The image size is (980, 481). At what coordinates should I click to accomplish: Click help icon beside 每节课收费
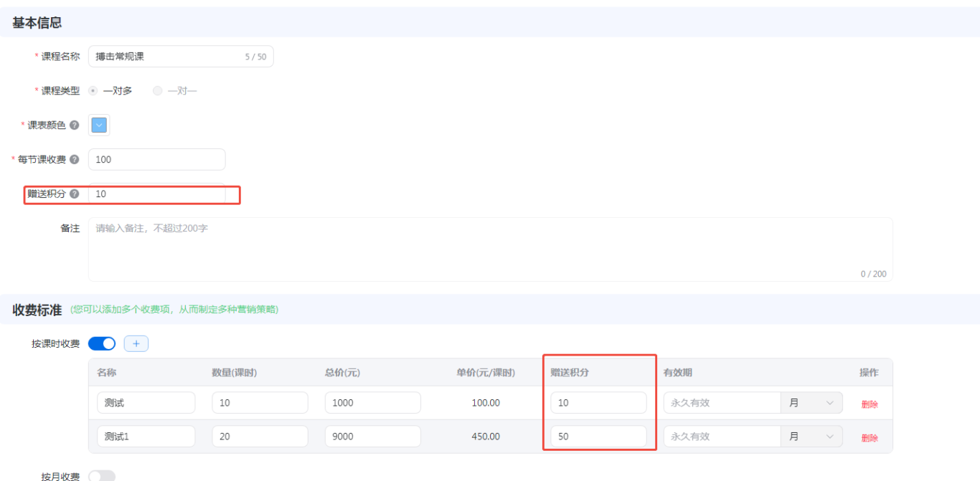point(75,160)
